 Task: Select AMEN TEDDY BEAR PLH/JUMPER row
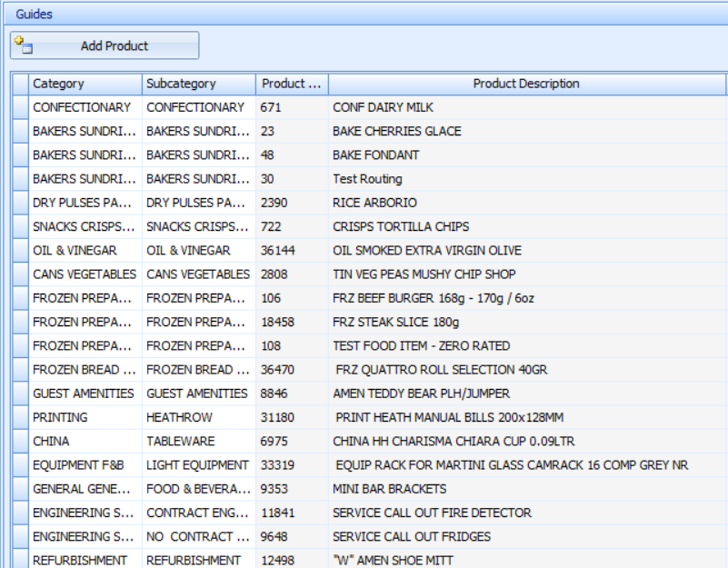pos(421,394)
